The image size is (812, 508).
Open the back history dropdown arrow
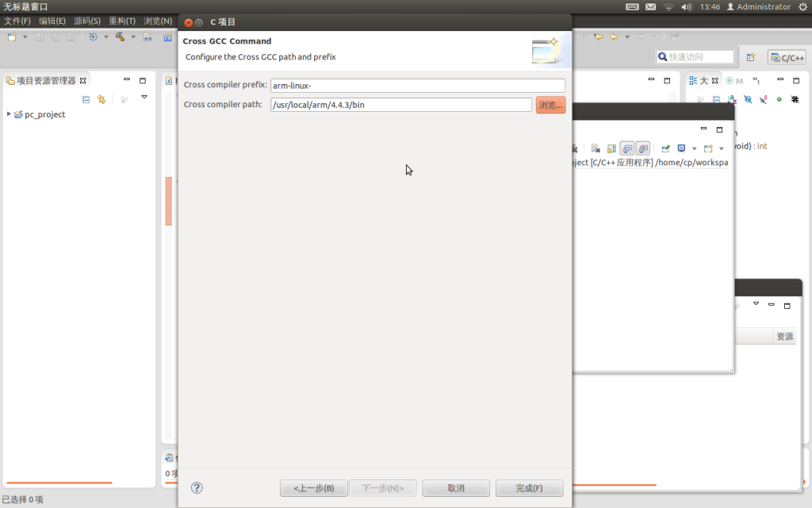tap(627, 37)
